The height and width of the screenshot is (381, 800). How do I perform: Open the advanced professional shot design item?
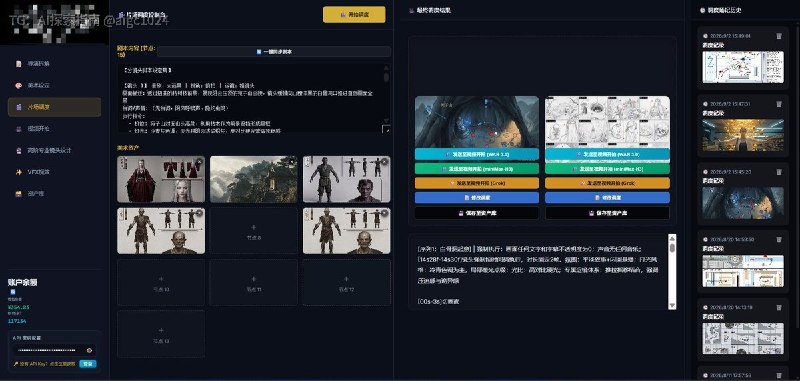point(54,150)
